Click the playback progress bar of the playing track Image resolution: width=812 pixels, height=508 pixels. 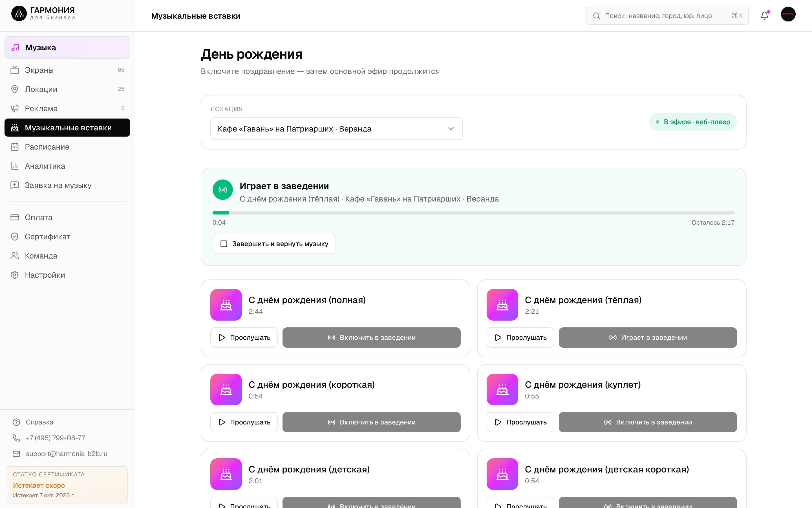[473, 213]
